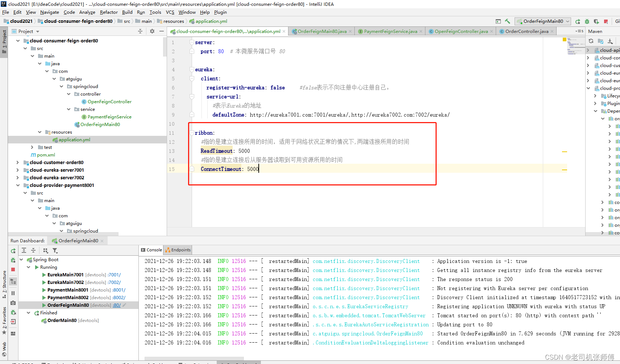620x364 pixels.
Task: Open the Analyze menu
Action: 87,12
